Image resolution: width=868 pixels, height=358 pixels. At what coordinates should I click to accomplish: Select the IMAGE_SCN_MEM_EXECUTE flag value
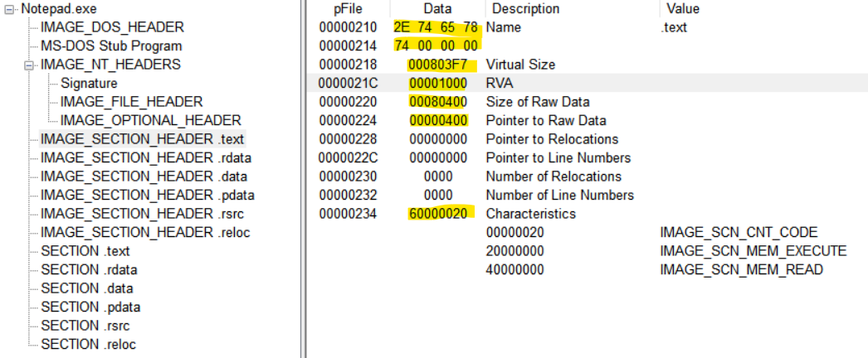point(753,251)
